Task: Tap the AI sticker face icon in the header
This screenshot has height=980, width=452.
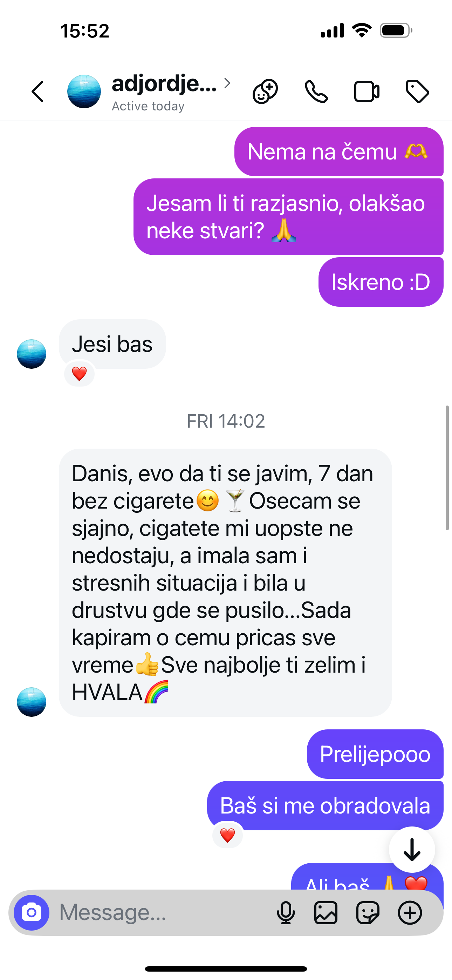Action: [265, 92]
